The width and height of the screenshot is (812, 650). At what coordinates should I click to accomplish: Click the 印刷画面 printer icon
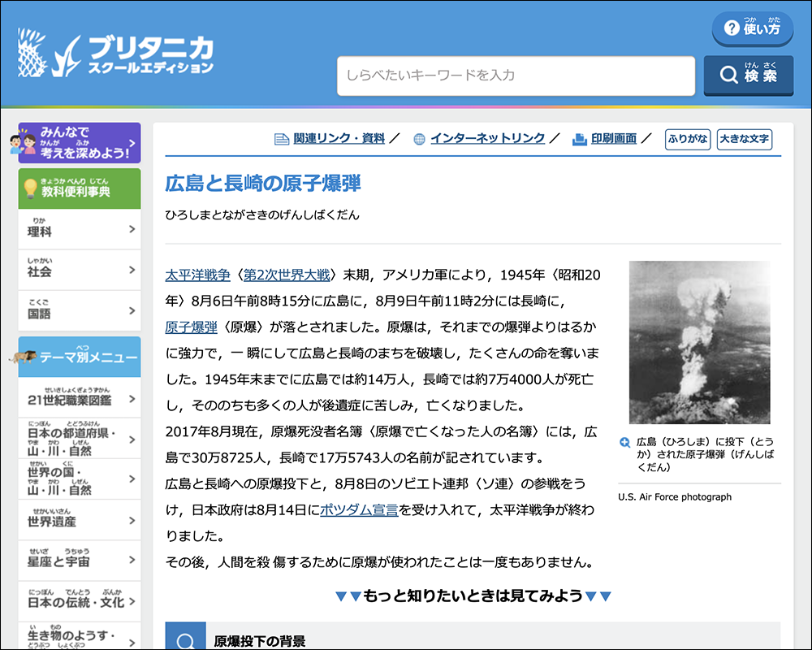coord(580,139)
